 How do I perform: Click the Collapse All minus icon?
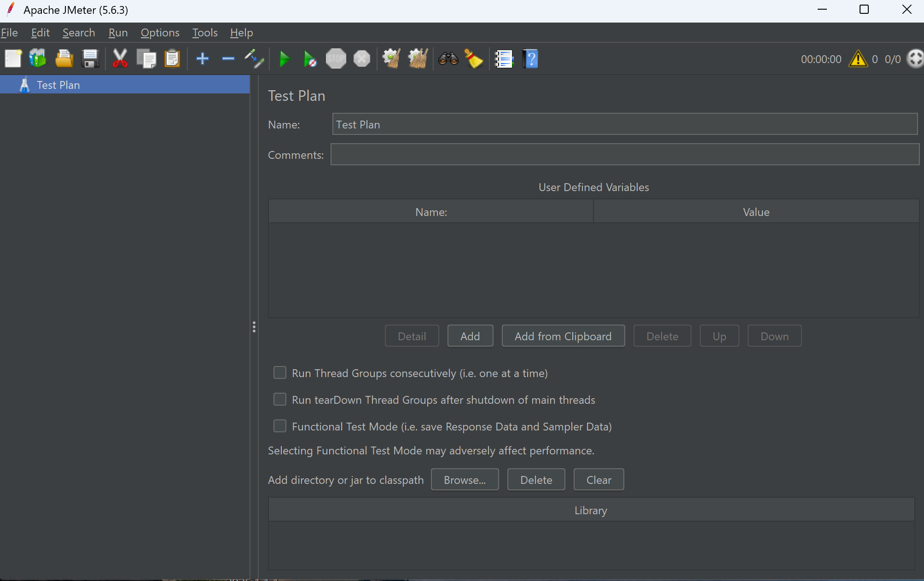(x=228, y=59)
